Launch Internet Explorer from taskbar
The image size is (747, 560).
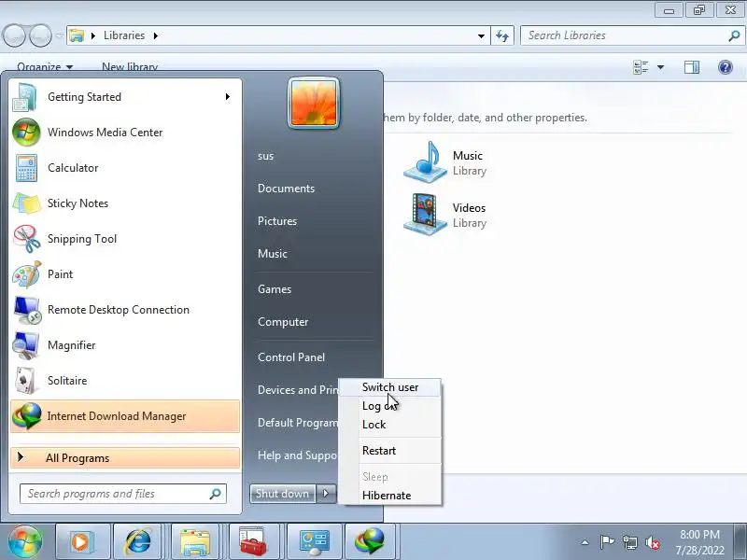pos(139,542)
